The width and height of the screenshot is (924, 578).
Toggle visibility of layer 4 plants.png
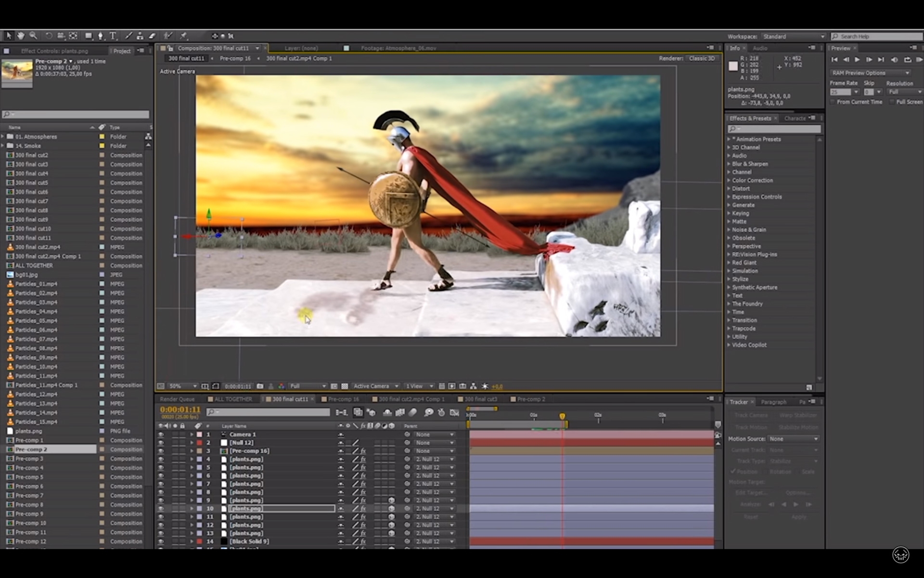click(161, 459)
